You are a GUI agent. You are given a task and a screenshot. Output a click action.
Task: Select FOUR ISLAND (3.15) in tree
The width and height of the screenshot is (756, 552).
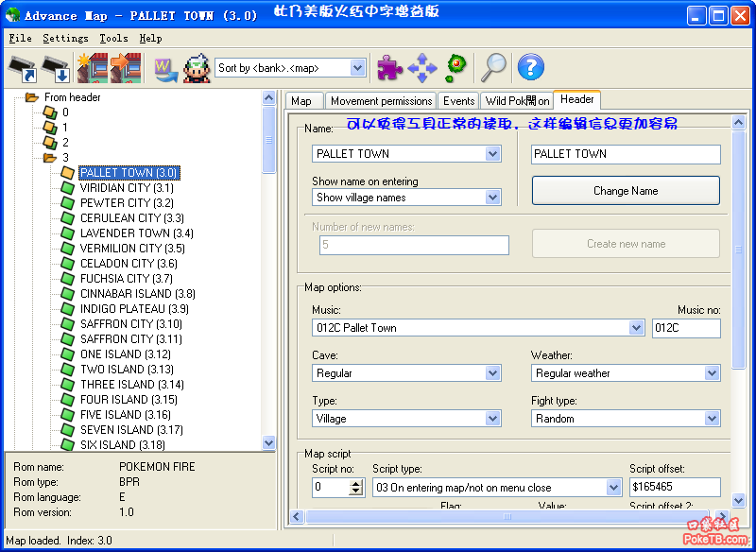(129, 400)
